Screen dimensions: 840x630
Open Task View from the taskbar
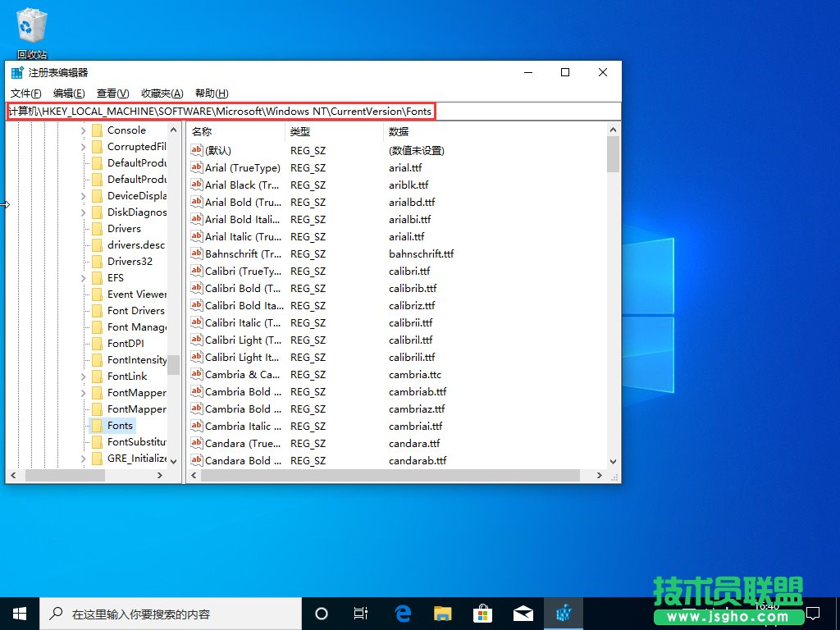pyautogui.click(x=361, y=613)
